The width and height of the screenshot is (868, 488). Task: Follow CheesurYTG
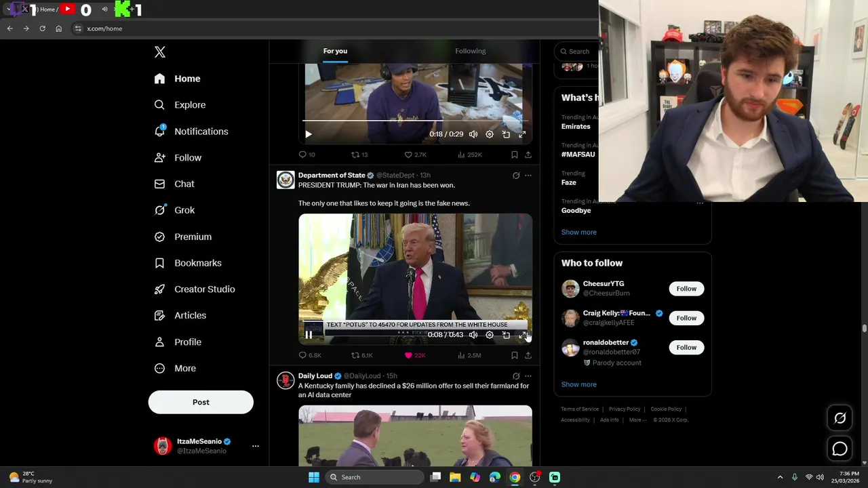coord(686,289)
